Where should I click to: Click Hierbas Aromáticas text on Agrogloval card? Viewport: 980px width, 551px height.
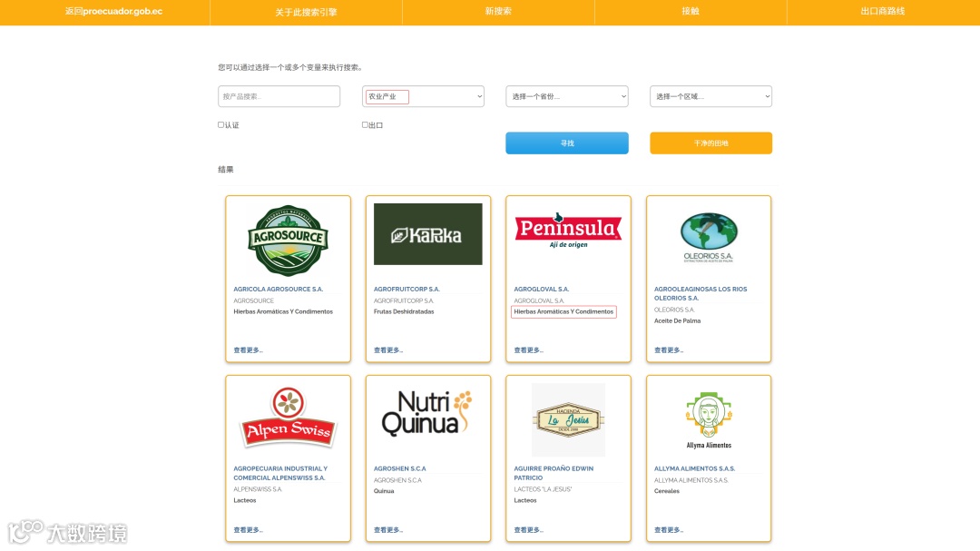[x=563, y=311]
